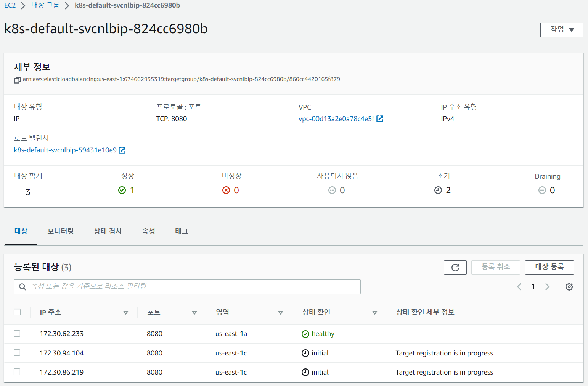
Task: Toggle the select-all targets checkbox
Action: [x=17, y=312]
